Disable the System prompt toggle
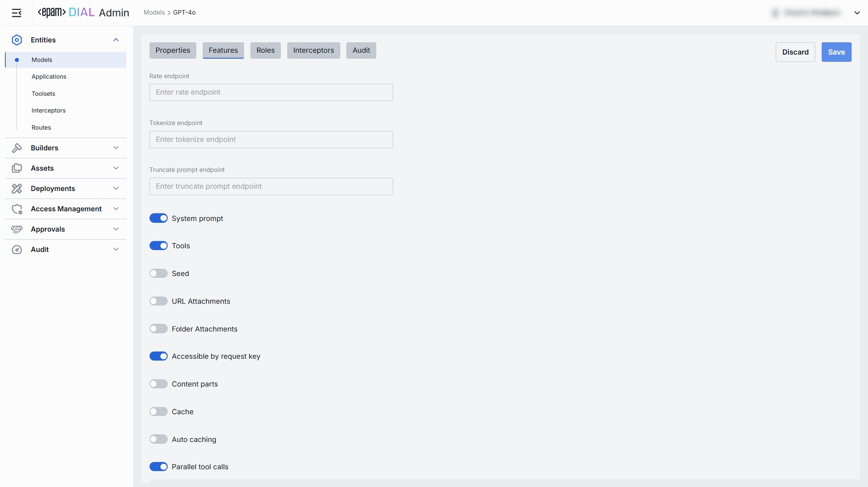Image resolution: width=868 pixels, height=487 pixels. 159,218
